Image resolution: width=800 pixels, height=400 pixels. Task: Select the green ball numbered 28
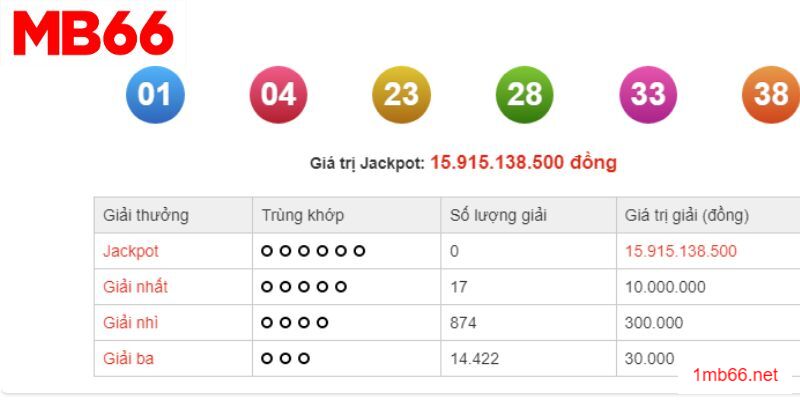coord(524,95)
